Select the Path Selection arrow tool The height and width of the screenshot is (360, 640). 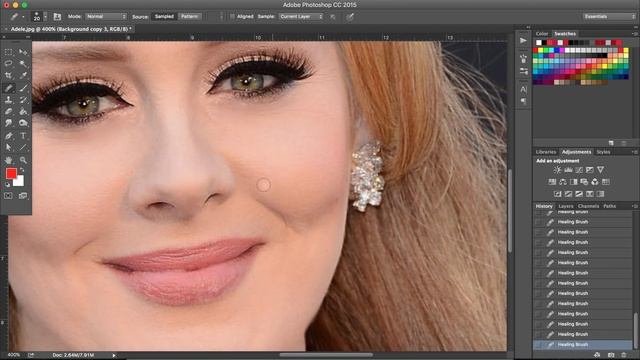(9, 147)
